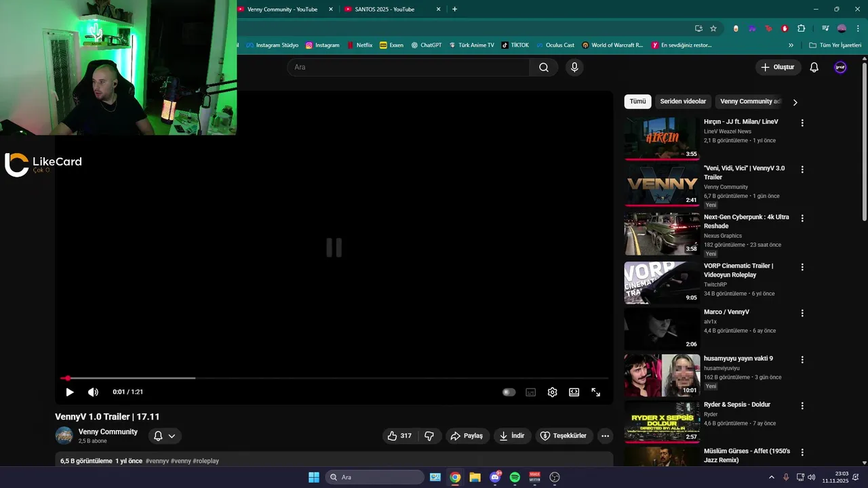
Task: Play the video with the play button
Action: (x=69, y=392)
